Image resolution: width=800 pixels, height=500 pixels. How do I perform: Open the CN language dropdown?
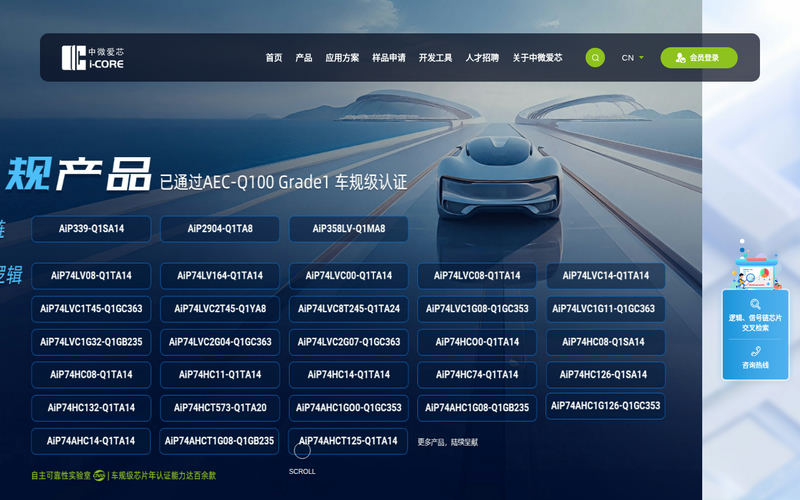click(633, 58)
